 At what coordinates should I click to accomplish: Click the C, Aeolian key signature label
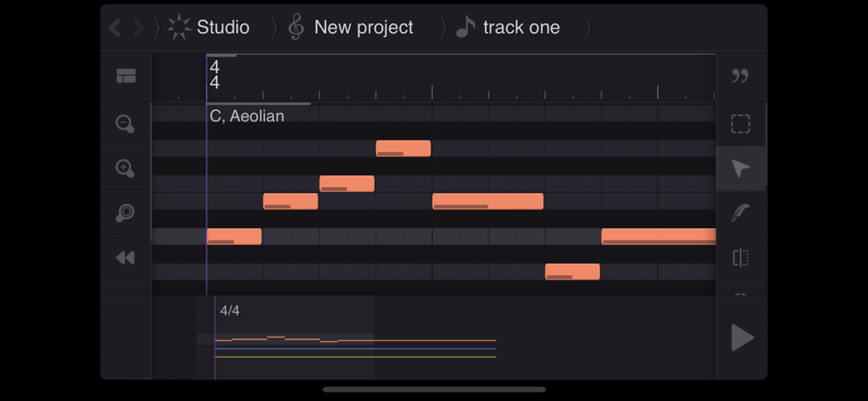point(247,116)
